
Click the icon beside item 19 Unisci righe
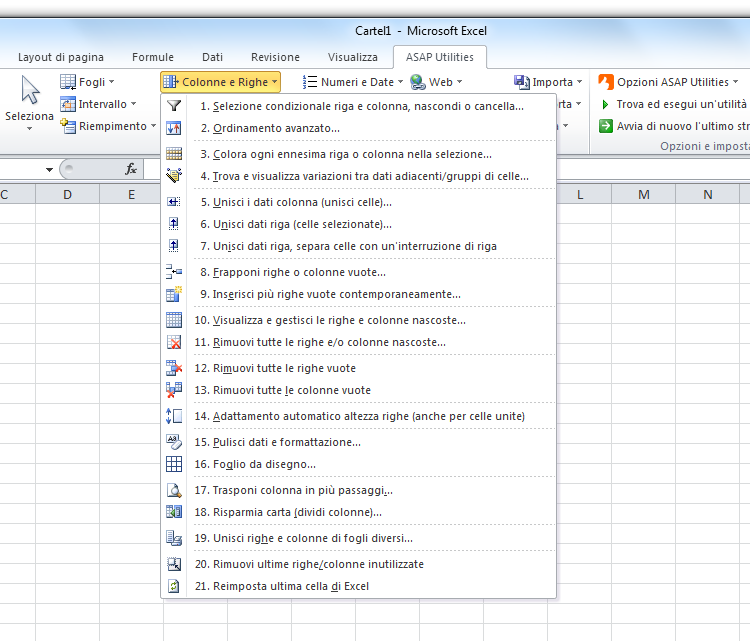coord(174,538)
